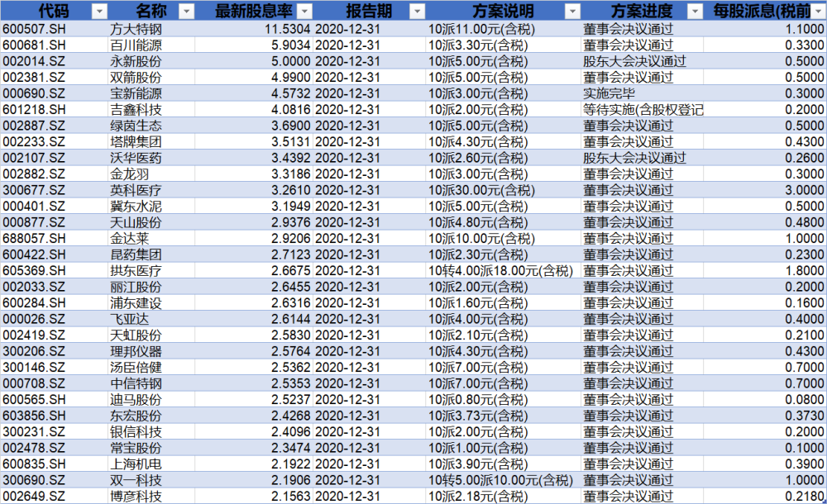The width and height of the screenshot is (827, 504).
Task: Click the value 4.9900
Action: click(254, 78)
